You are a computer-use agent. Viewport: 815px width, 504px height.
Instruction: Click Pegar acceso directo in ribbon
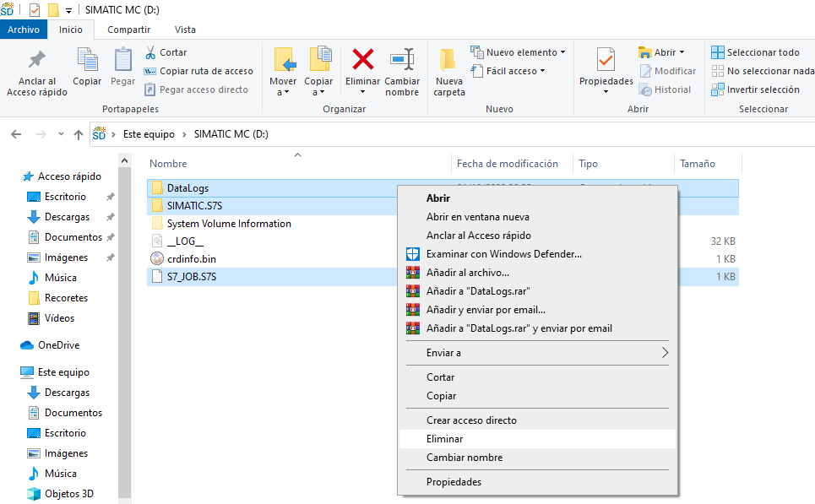(x=197, y=89)
